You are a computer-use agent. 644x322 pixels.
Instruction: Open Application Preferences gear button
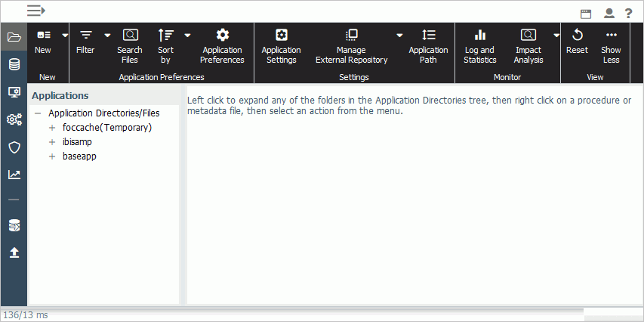click(223, 46)
